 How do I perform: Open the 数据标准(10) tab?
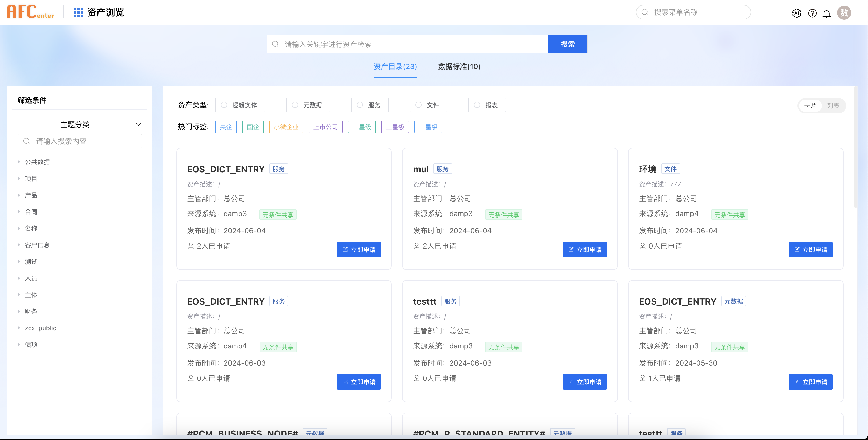point(459,66)
